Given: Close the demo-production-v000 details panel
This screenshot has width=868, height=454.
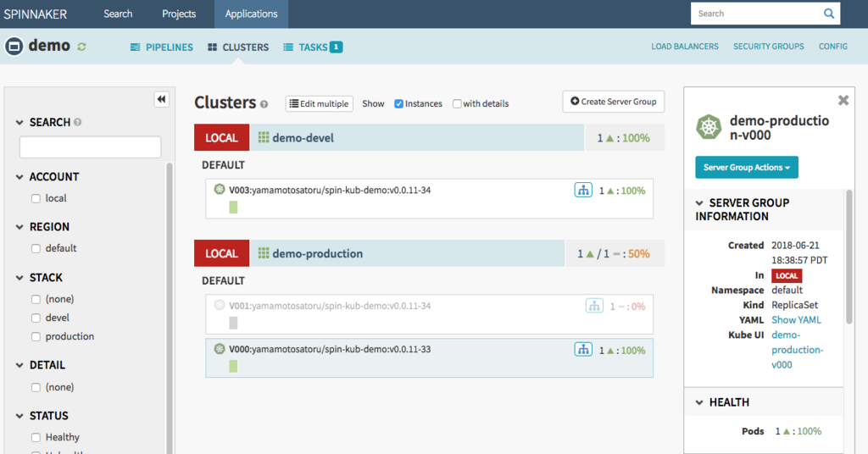Looking at the screenshot, I should (x=843, y=100).
